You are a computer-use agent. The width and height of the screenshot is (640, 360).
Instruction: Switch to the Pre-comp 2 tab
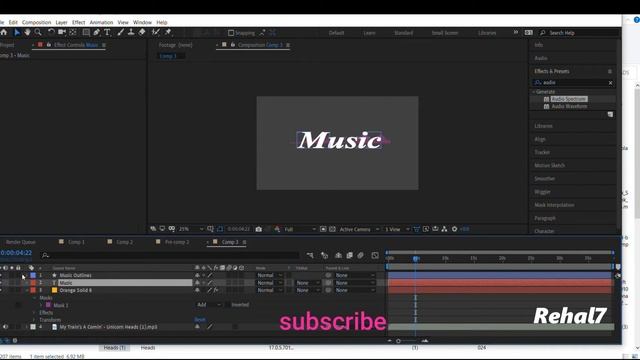coord(177,242)
